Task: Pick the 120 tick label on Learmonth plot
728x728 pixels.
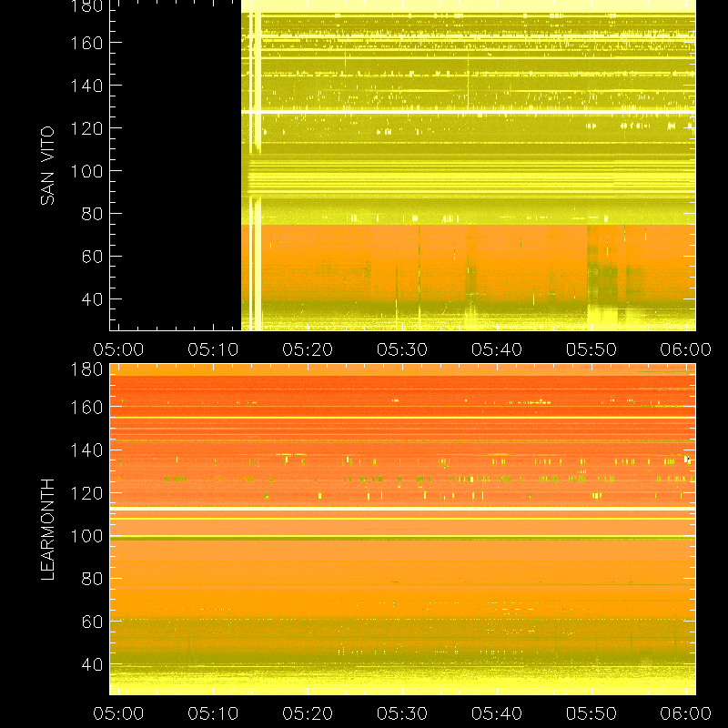Action: click(x=86, y=493)
